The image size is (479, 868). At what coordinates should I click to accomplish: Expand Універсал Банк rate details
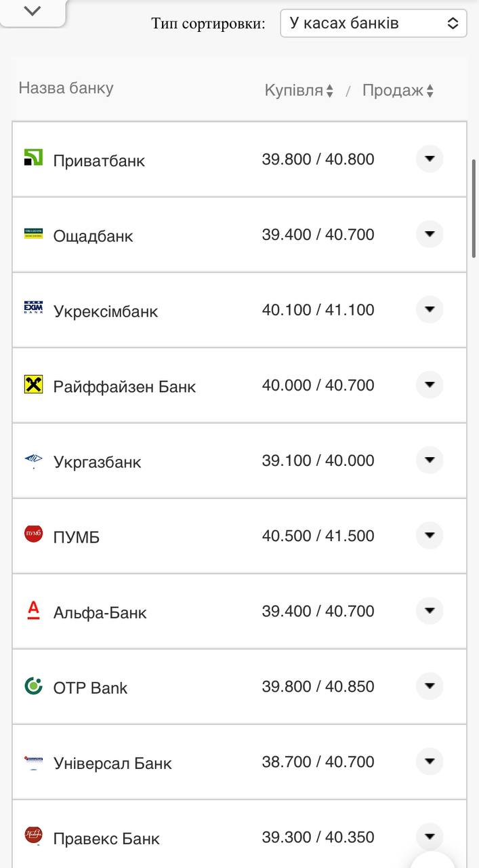(x=429, y=762)
